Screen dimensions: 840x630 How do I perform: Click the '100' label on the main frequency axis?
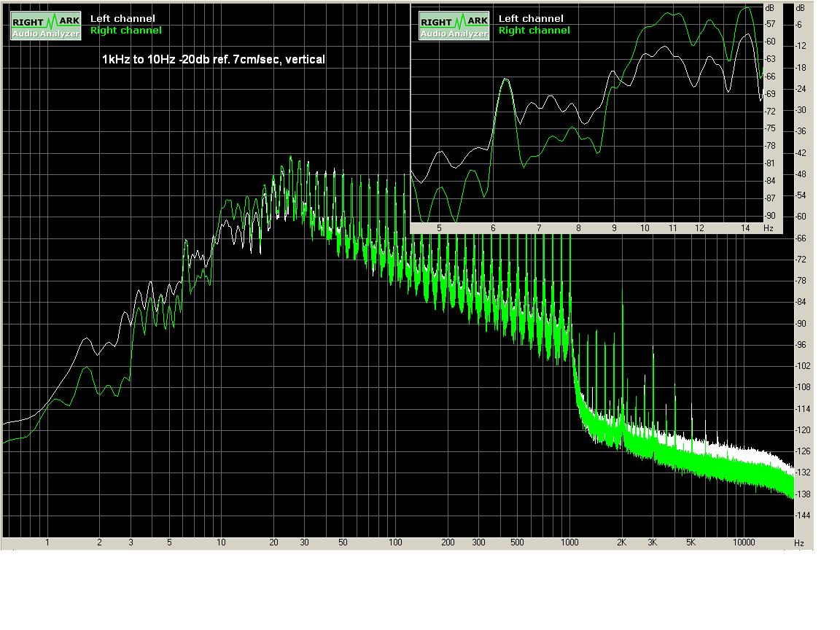pyautogui.click(x=395, y=542)
